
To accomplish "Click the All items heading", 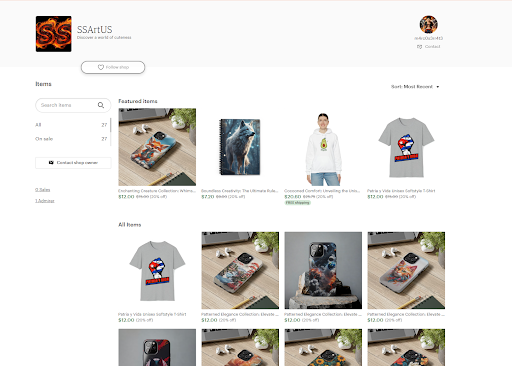I will [130, 225].
